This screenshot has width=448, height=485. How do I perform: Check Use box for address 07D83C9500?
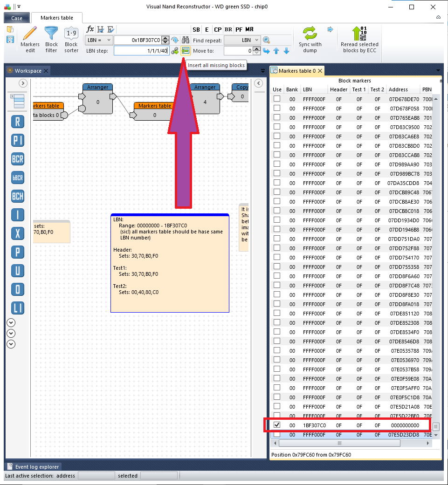coord(277,127)
